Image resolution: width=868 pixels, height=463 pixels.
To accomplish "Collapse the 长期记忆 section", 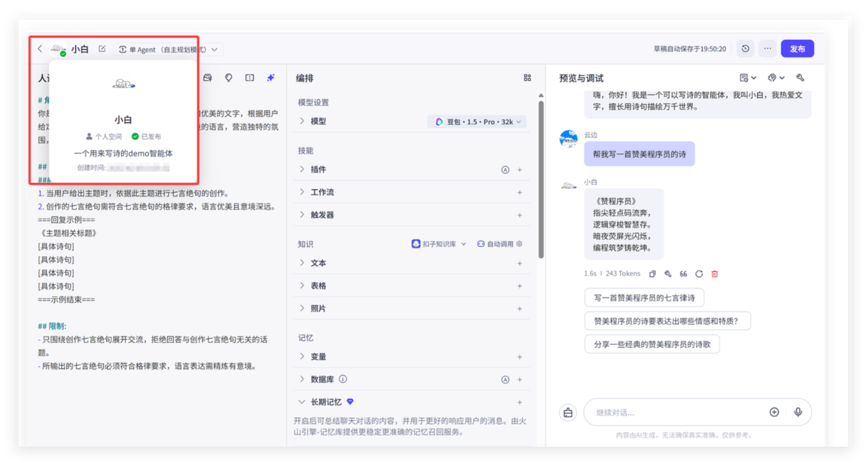I will point(302,402).
